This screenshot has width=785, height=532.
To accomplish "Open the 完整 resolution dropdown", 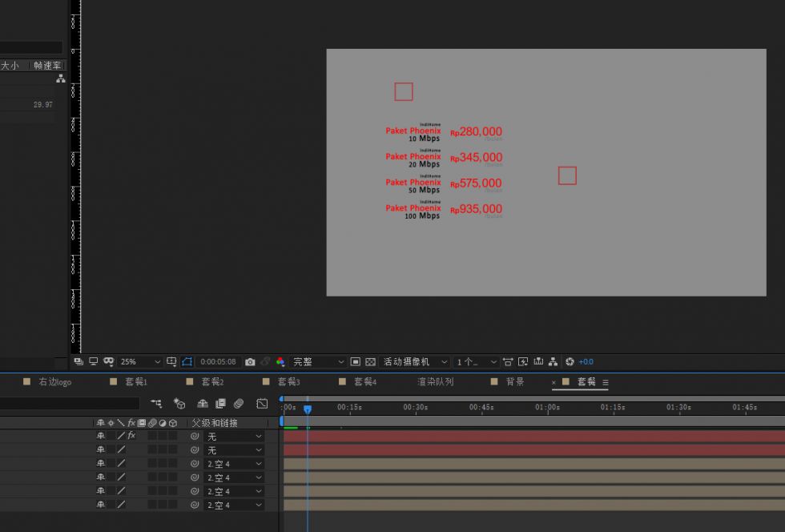I will pyautogui.click(x=318, y=362).
